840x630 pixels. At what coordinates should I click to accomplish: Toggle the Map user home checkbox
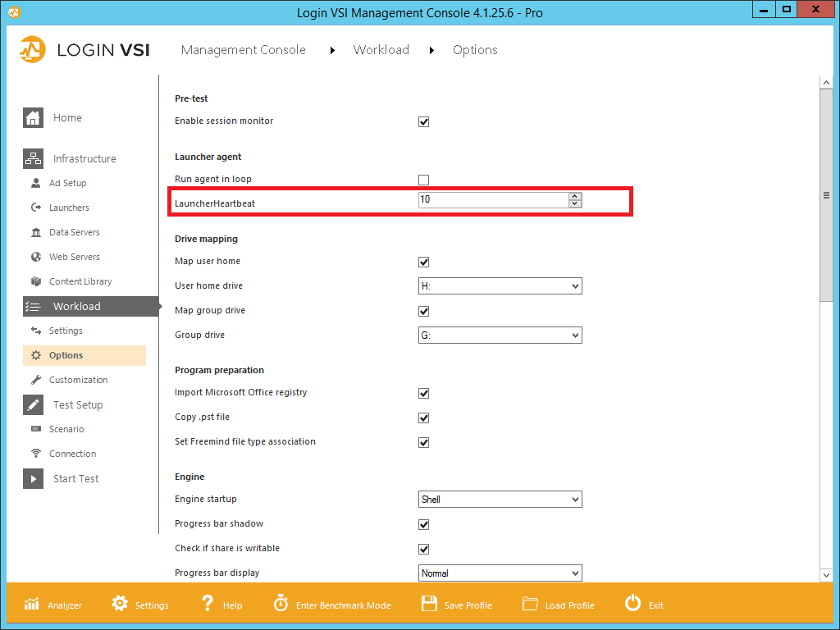424,262
